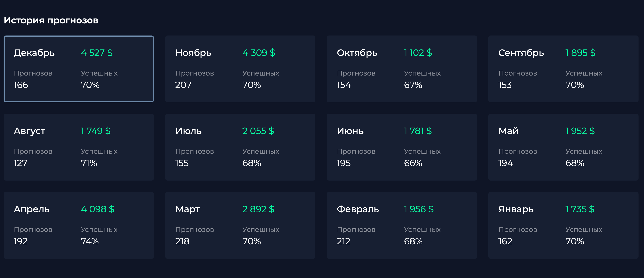The width and height of the screenshot is (644, 278).
Task: Click the 74% success rate value
Action: (90, 241)
